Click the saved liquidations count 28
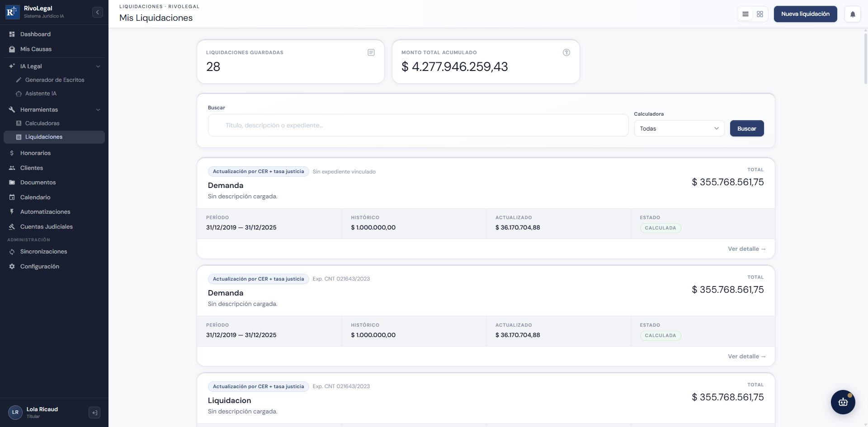The width and height of the screenshot is (868, 427). coord(213,66)
